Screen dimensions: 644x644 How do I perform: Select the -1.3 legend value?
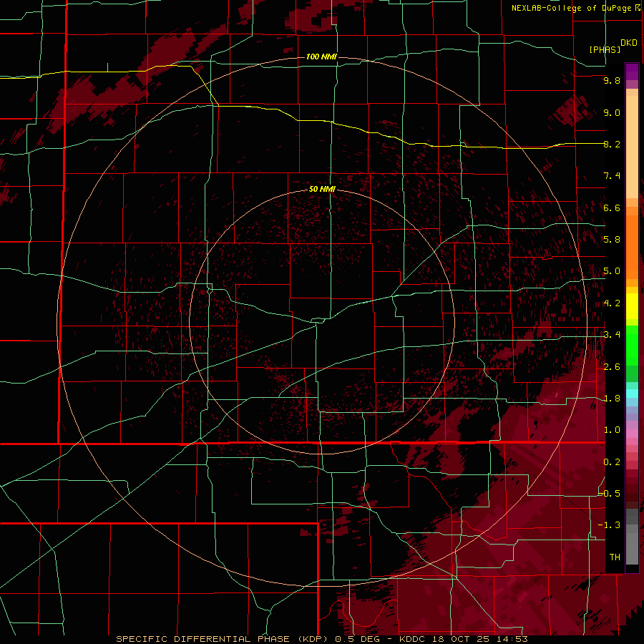[x=610, y=525]
